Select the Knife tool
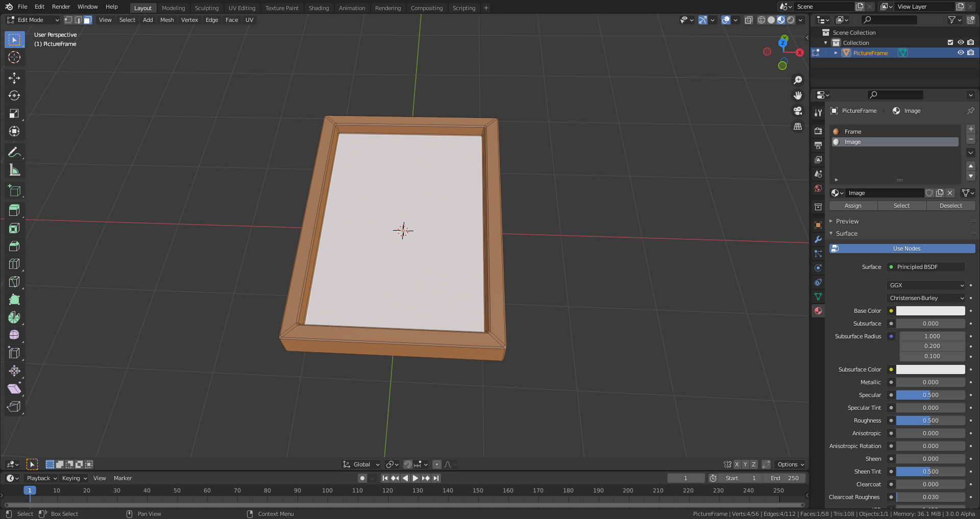The width and height of the screenshot is (980, 519). tap(14, 282)
